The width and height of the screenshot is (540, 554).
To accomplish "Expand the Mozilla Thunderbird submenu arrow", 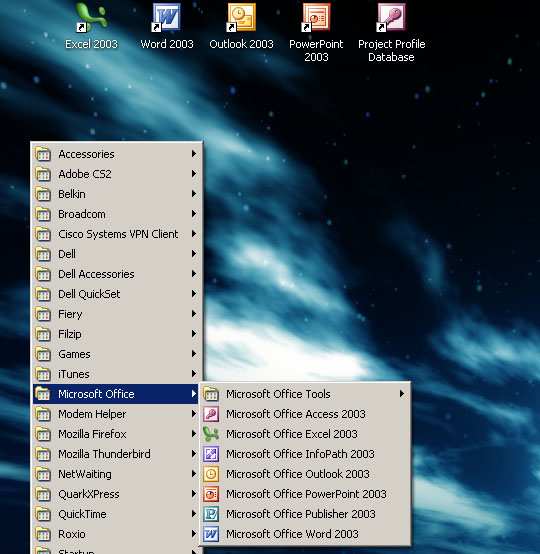I will coord(194,454).
